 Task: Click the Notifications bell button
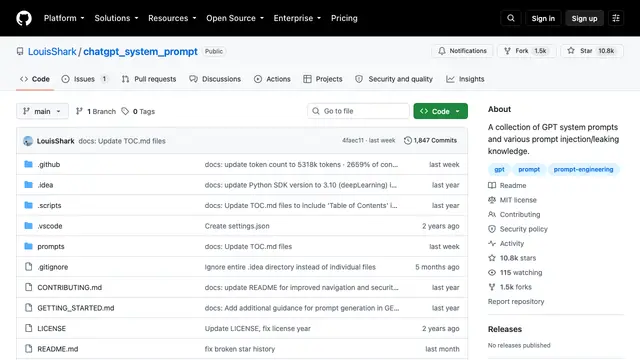tap(462, 51)
